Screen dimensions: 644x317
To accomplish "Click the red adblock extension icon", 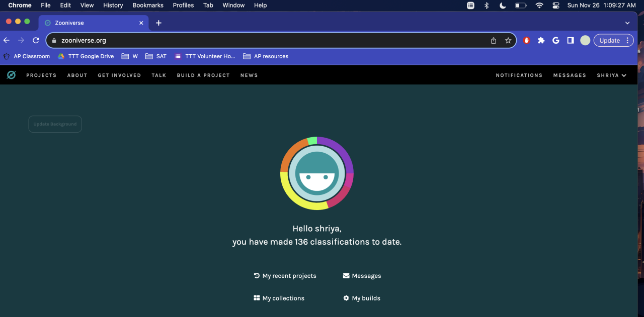I will coord(527,40).
